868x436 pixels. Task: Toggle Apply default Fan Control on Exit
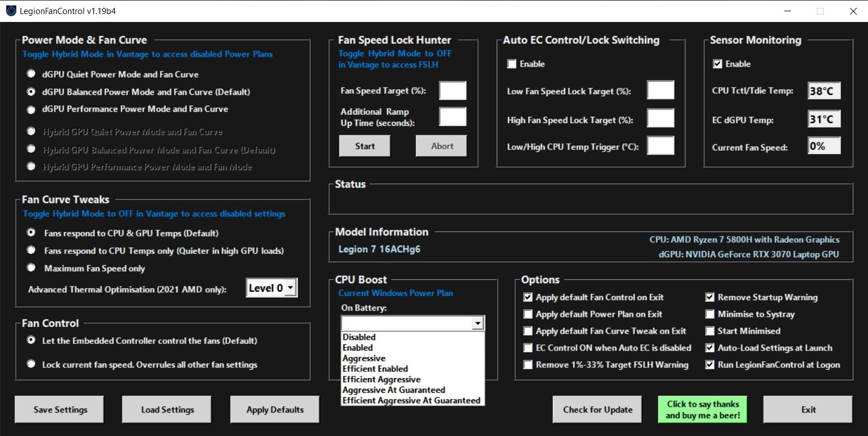point(528,297)
